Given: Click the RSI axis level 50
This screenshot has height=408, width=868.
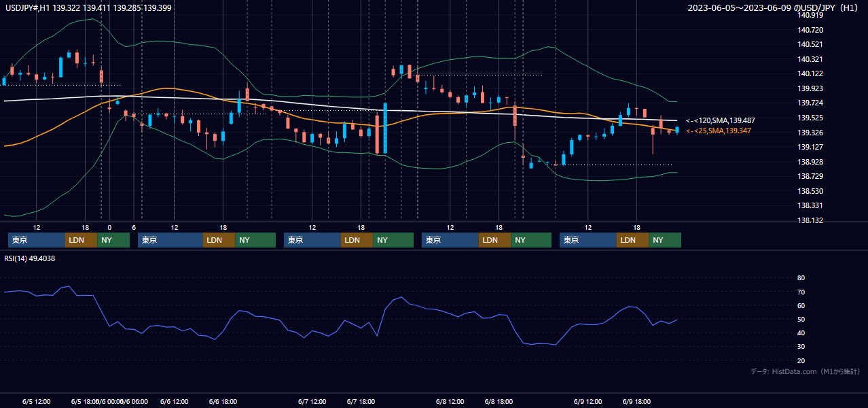Looking at the screenshot, I should (x=801, y=320).
